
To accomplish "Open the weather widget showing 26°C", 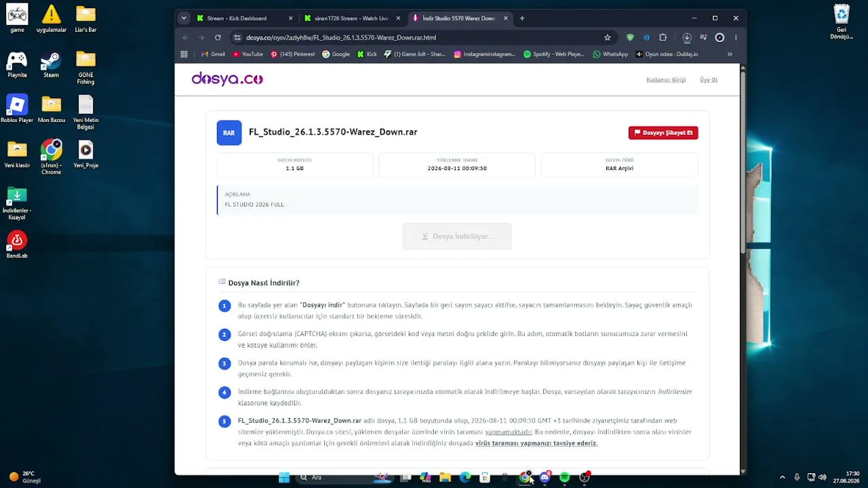I will point(26,477).
